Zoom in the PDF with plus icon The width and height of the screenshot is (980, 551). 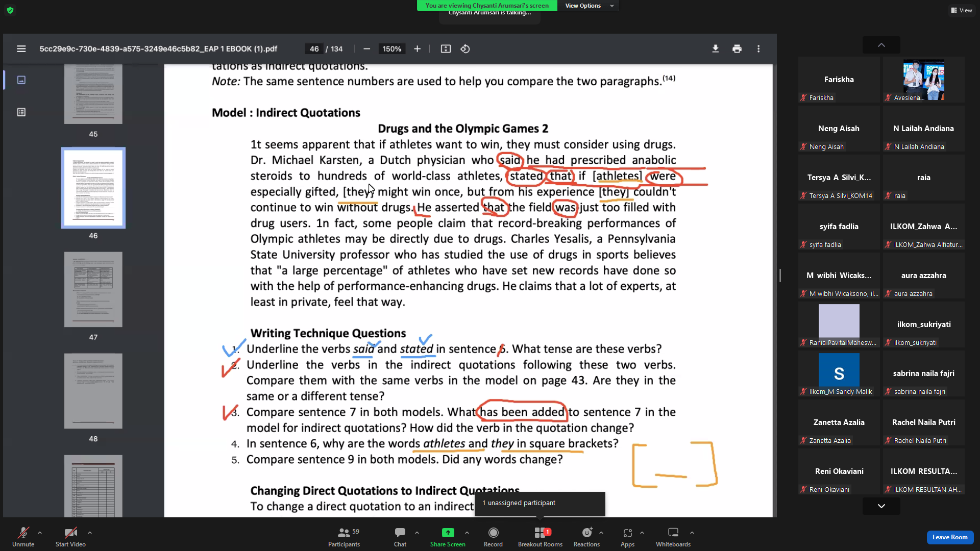417,49
